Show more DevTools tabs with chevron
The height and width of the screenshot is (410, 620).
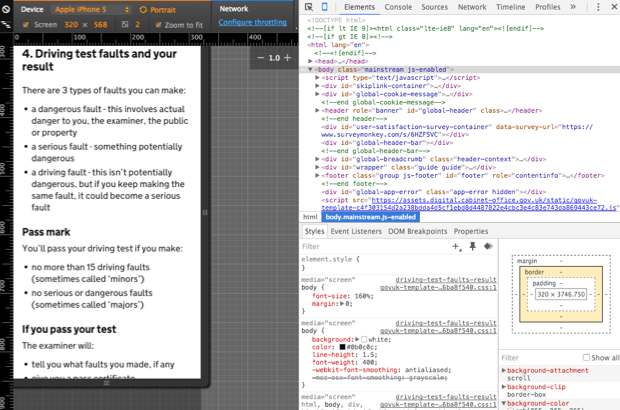(573, 7)
